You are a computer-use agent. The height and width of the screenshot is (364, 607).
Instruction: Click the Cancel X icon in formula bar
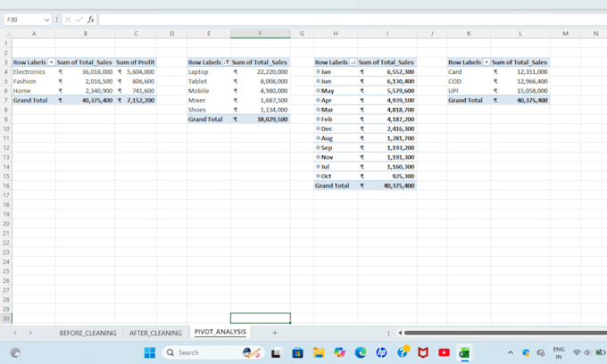pyautogui.click(x=68, y=20)
